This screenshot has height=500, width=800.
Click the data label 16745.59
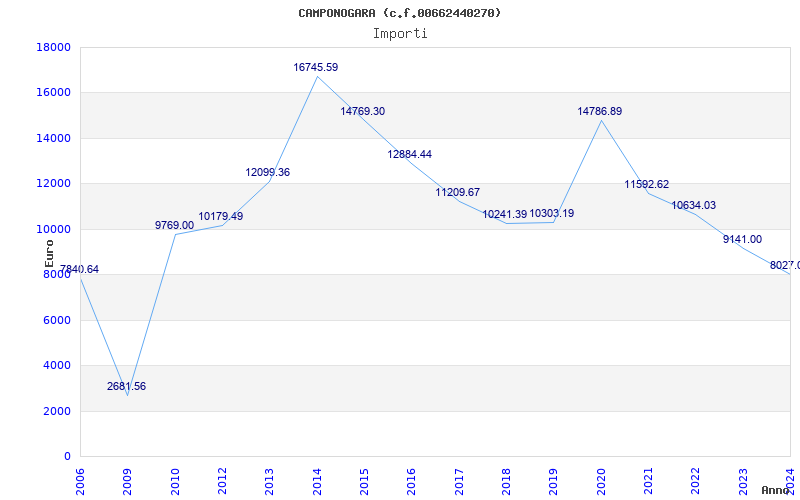(x=315, y=67)
